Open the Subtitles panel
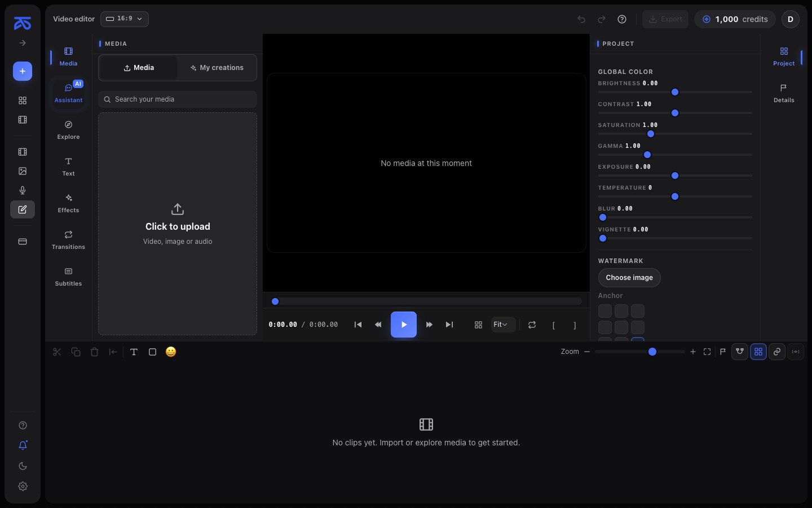The width and height of the screenshot is (812, 508). coord(68,277)
